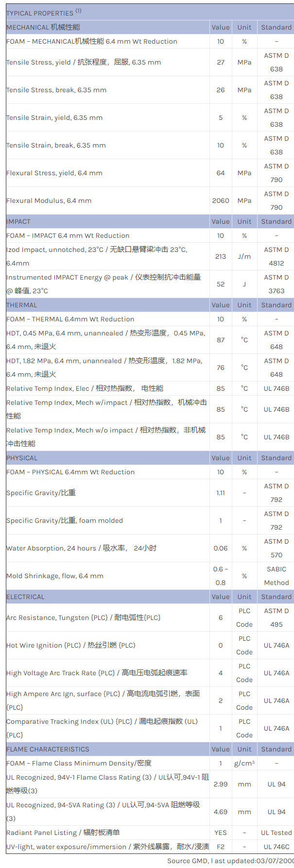Select the Flexural Modulus value 2060

[x=221, y=200]
